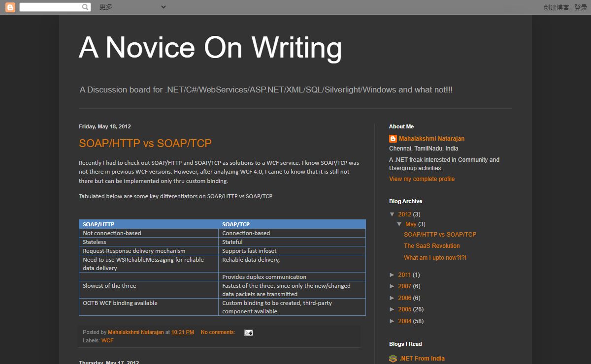Click the Not connection-based table cell

click(x=149, y=233)
